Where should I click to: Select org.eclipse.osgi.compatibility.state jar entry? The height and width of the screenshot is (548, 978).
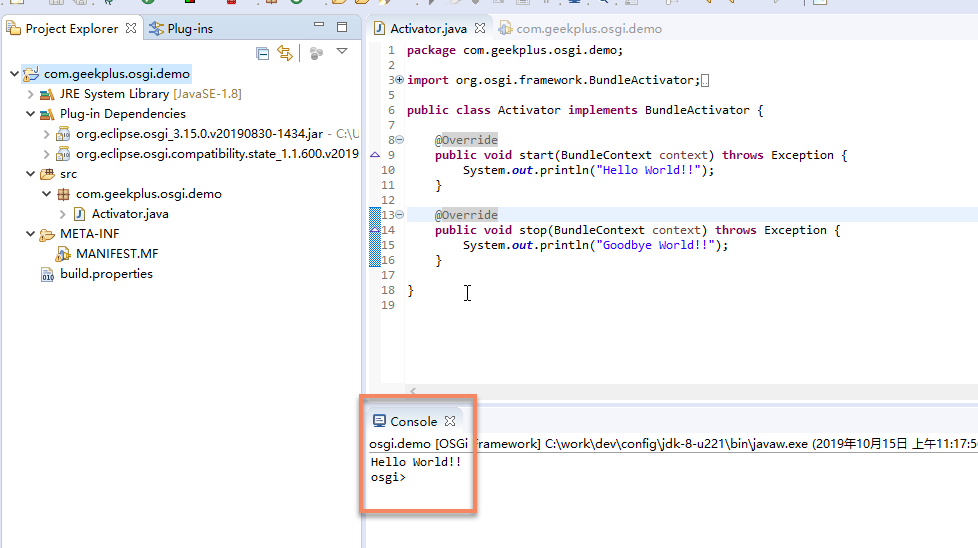tap(217, 153)
